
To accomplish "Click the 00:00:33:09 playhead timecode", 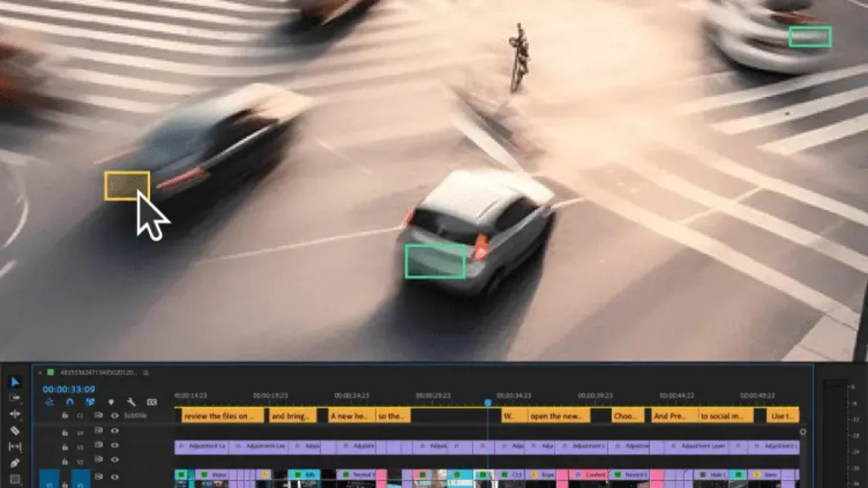I will pos(68,389).
